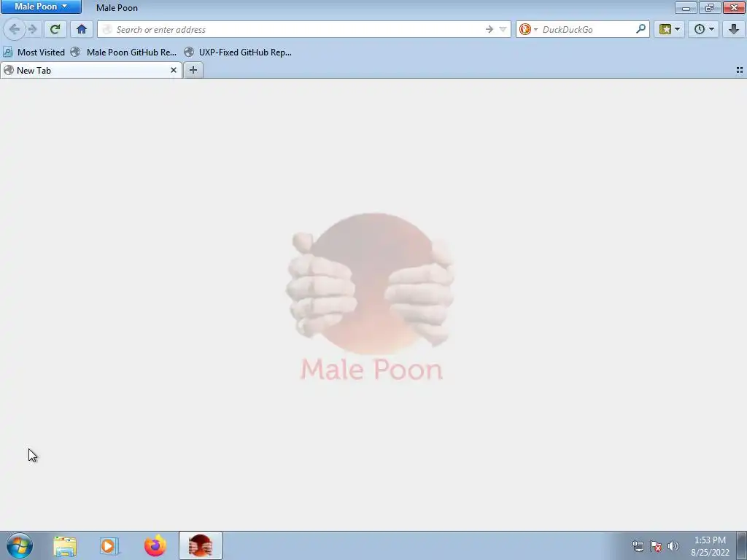Click the search magnifier icon

pyautogui.click(x=640, y=29)
